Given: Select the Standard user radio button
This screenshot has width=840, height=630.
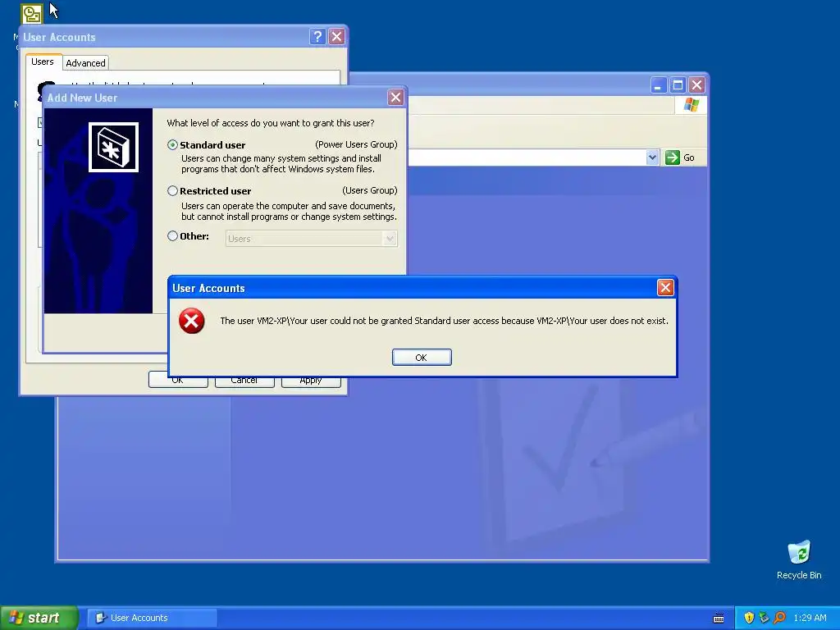Looking at the screenshot, I should pos(172,145).
